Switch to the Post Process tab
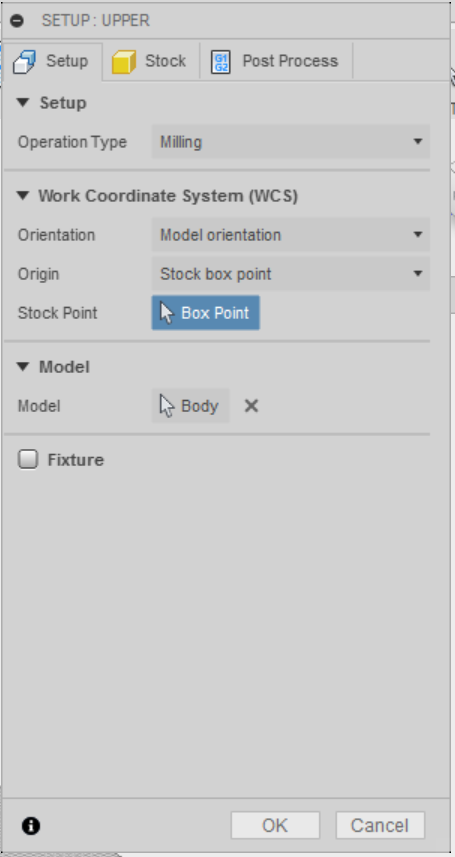 [x=276, y=61]
